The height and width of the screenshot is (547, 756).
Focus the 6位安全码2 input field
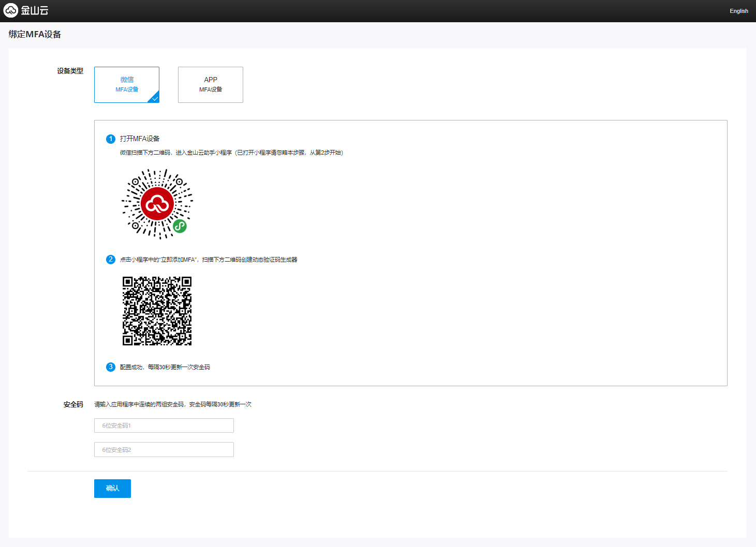click(x=164, y=450)
